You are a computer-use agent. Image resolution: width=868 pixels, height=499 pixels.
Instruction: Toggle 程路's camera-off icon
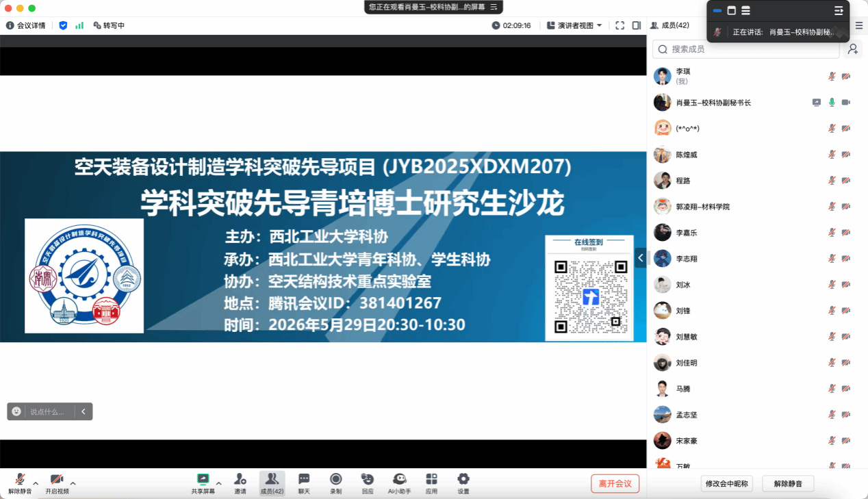click(846, 181)
